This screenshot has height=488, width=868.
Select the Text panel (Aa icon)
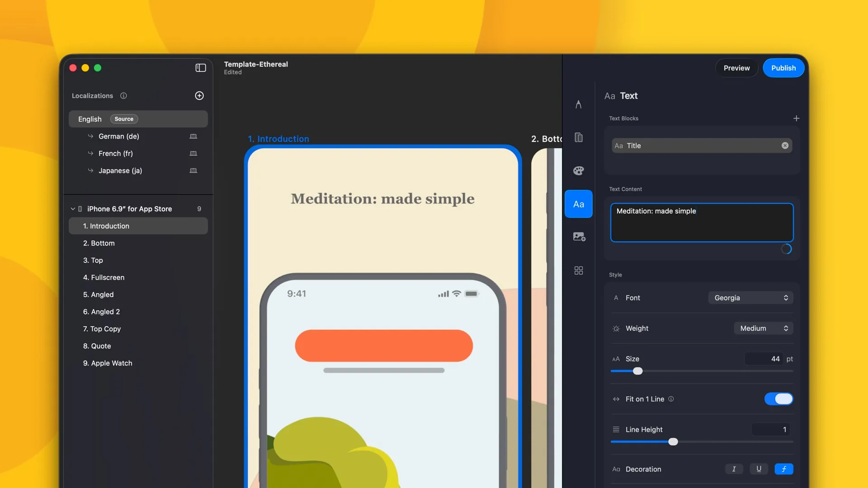pyautogui.click(x=579, y=204)
